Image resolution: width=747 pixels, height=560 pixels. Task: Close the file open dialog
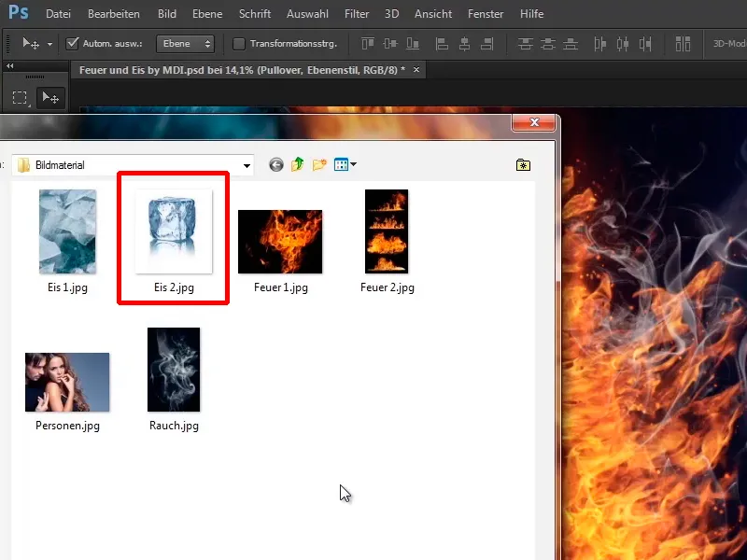coord(534,123)
